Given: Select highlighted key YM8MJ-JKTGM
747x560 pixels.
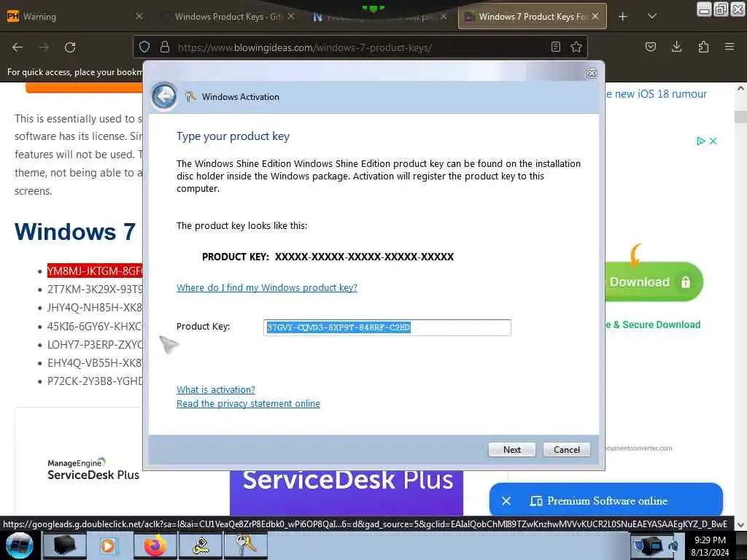Looking at the screenshot, I should coord(95,271).
